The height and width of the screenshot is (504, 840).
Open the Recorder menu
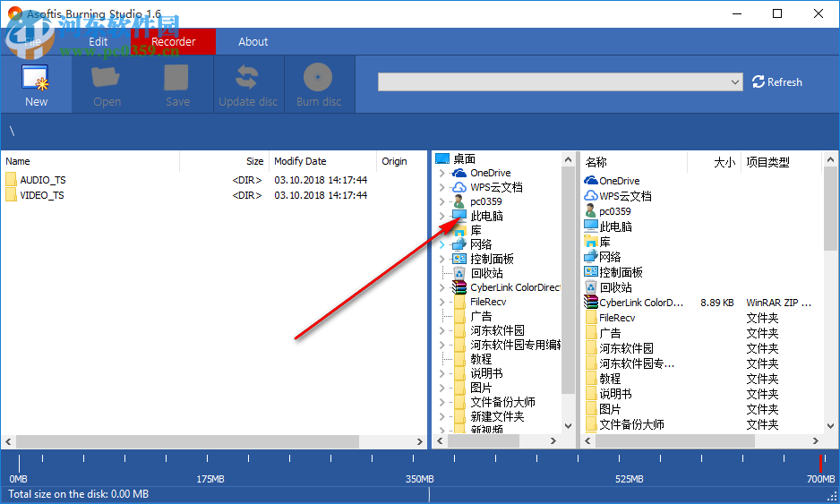(173, 41)
